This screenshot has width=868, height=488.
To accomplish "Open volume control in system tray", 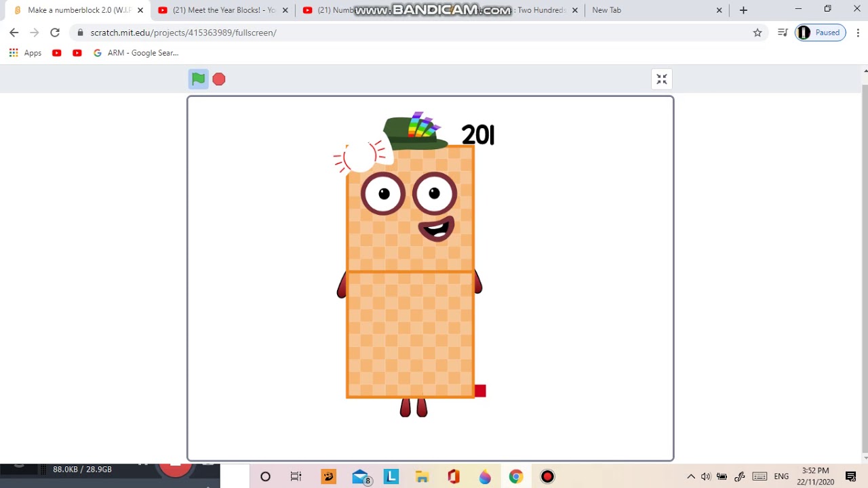I will [x=706, y=476].
